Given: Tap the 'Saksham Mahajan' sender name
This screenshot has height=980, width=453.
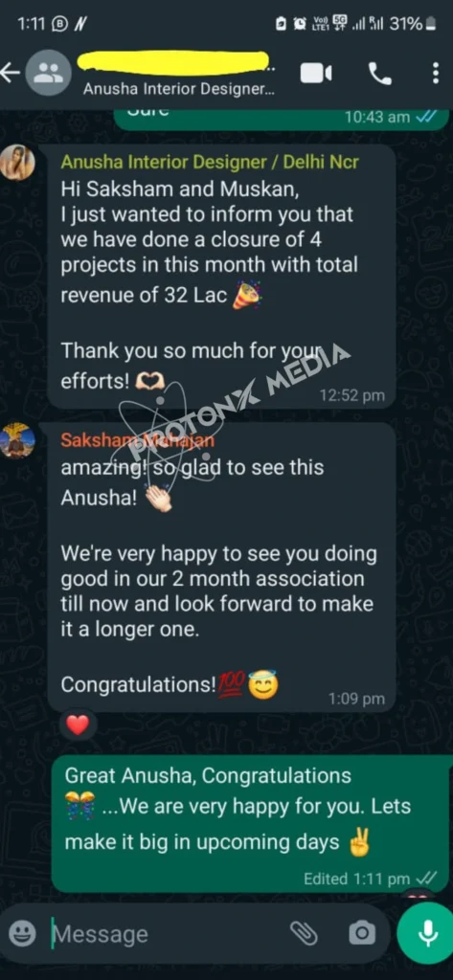Looking at the screenshot, I should pos(137,440).
